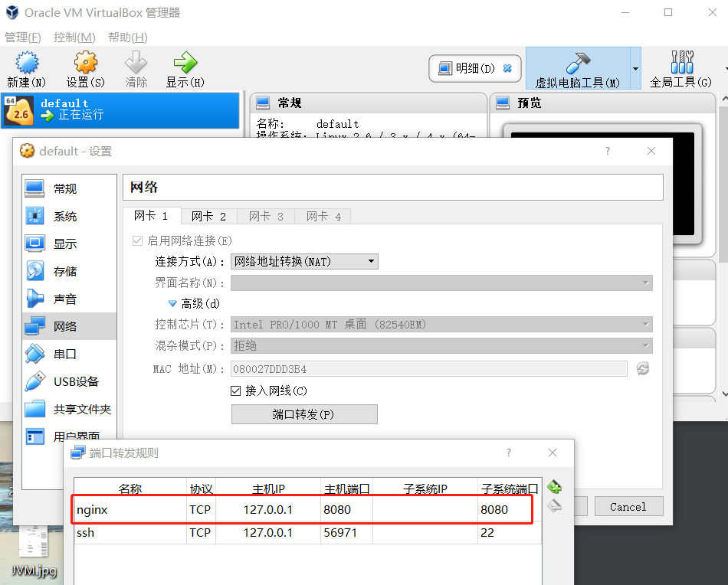This screenshot has width=728, height=585.
Task: Click guest port 22 cell
Action: point(510,533)
